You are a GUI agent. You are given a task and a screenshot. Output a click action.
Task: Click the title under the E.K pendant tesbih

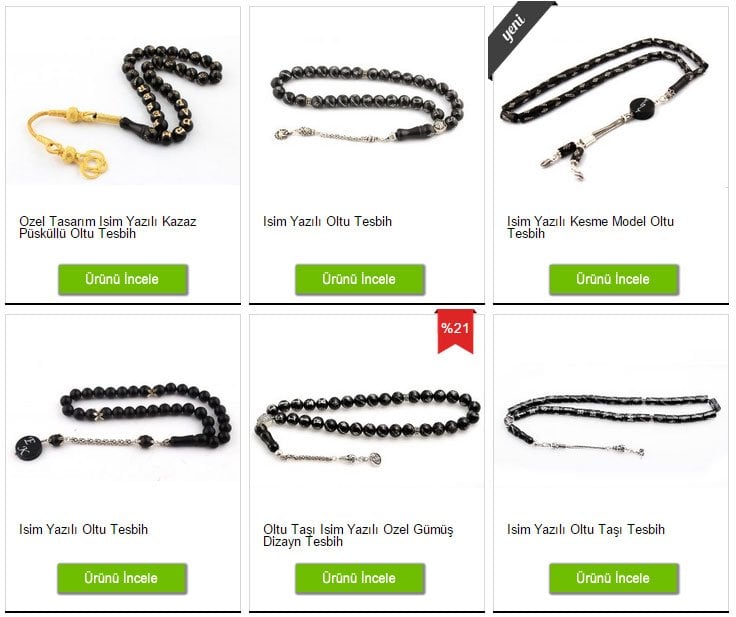pyautogui.click(x=84, y=530)
